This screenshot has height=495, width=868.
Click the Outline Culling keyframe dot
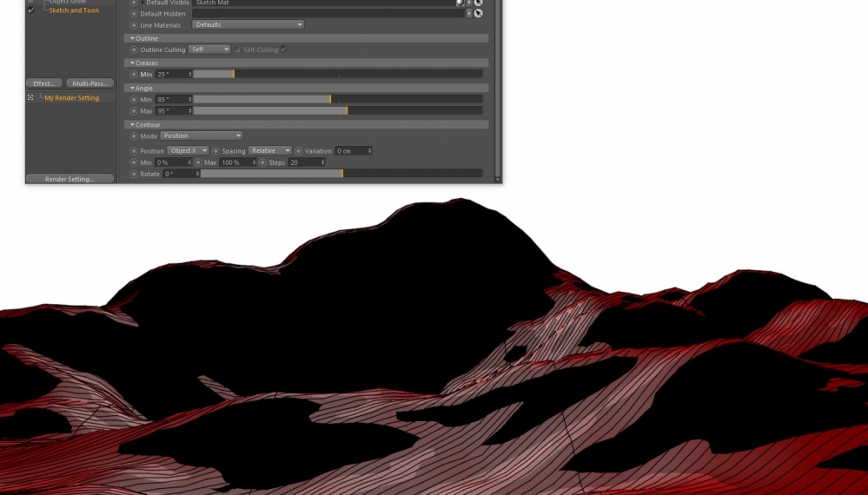pyautogui.click(x=134, y=49)
